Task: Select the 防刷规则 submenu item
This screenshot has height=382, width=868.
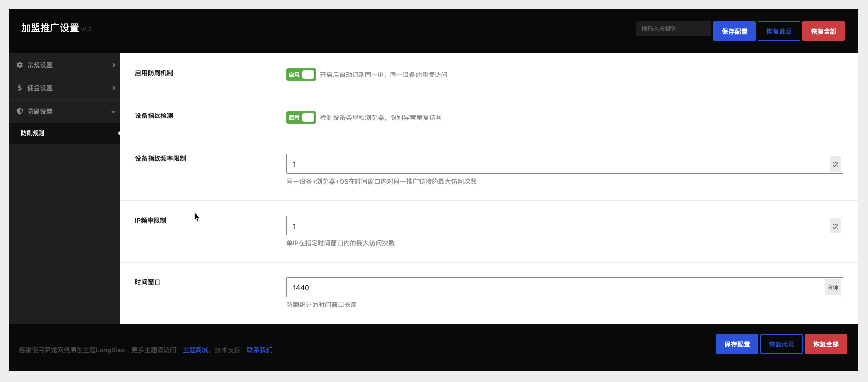Action: (64, 133)
